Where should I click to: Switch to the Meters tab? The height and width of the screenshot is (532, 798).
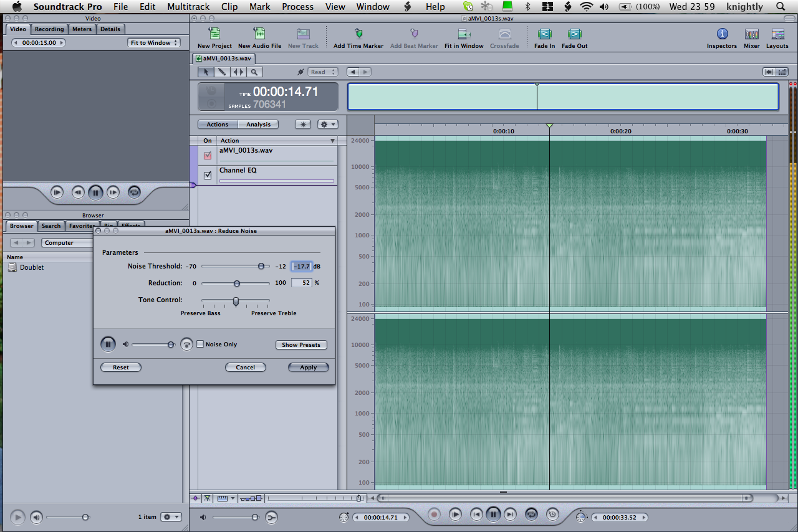82,29
